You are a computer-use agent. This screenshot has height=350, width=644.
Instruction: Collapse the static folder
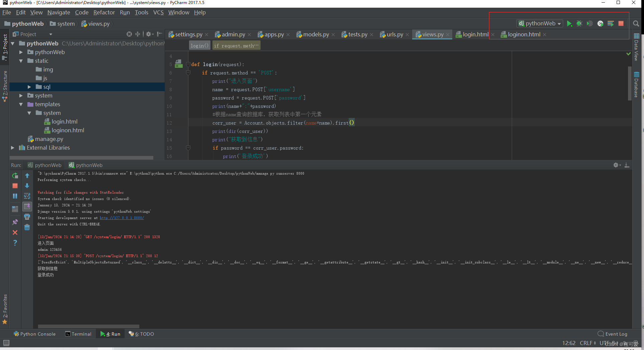point(21,61)
